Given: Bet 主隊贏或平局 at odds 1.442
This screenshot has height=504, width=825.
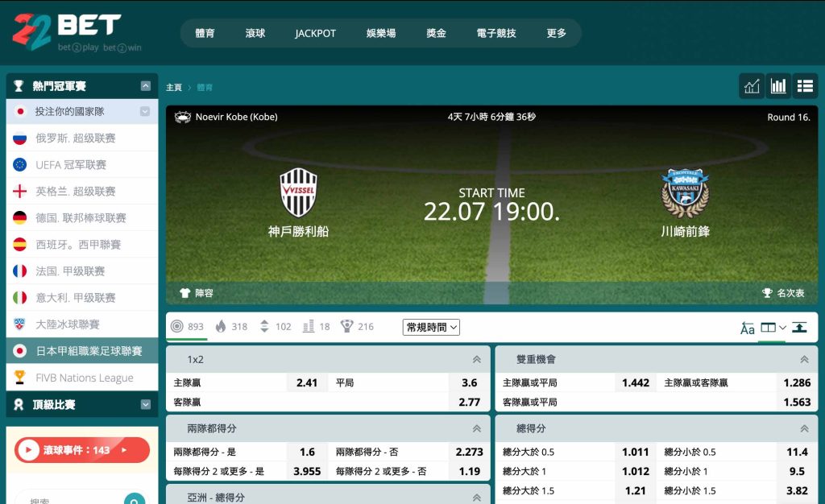Looking at the screenshot, I should [636, 382].
